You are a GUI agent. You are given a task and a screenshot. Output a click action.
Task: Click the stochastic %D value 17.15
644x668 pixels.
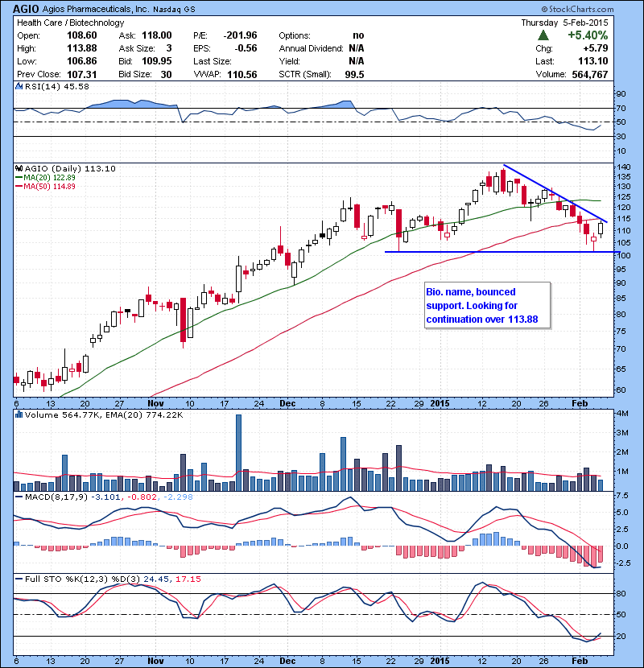pyautogui.click(x=188, y=579)
